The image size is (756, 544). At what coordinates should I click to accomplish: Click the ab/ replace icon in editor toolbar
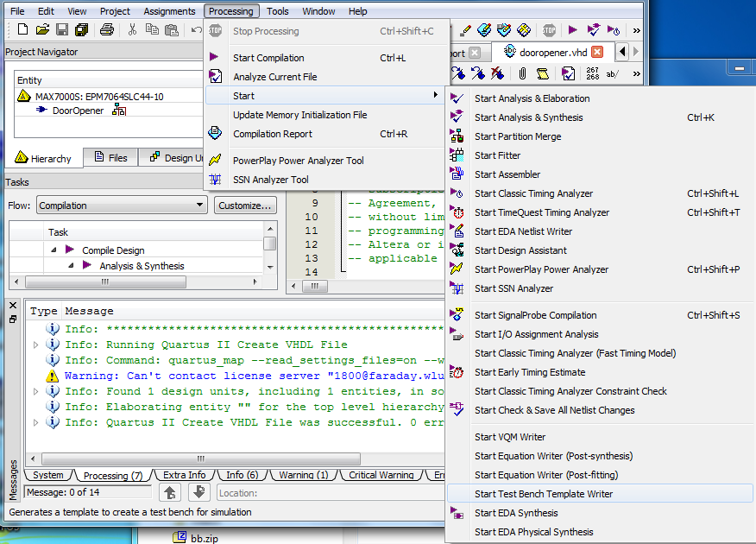(613, 73)
